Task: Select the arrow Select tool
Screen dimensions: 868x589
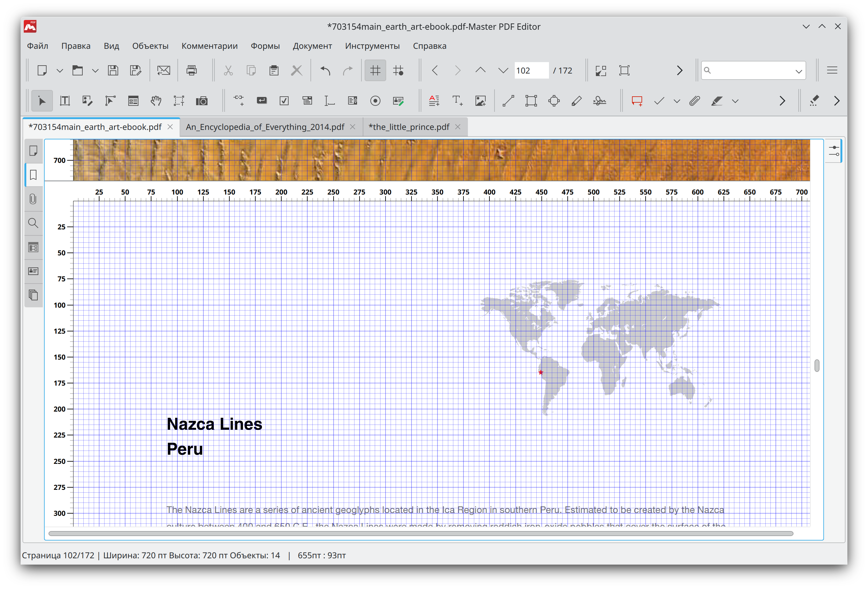Action: point(42,101)
